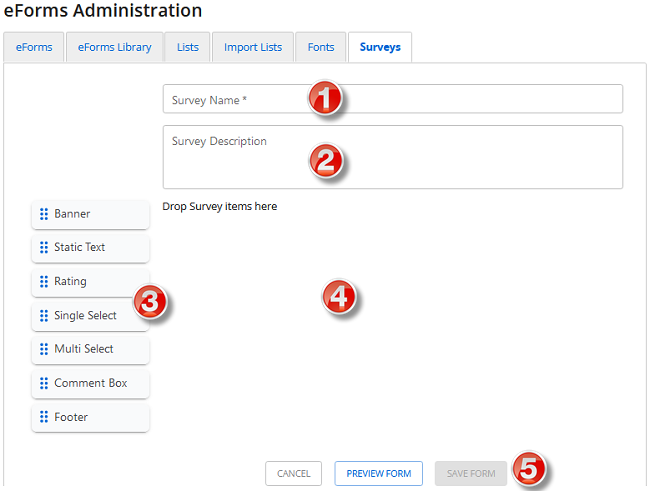
Task: Click the Save Form button
Action: click(471, 473)
